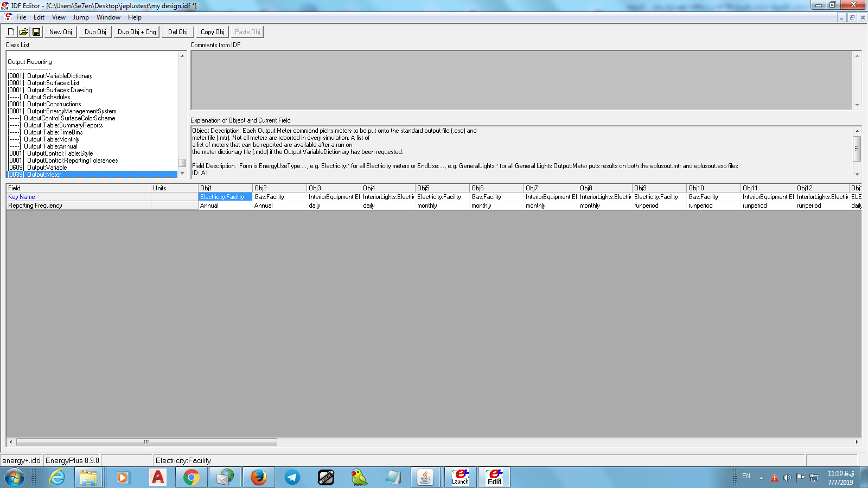This screenshot has height=488, width=868.
Task: Click Obj2 Key Name cell Gas:Facility
Action: coord(279,197)
